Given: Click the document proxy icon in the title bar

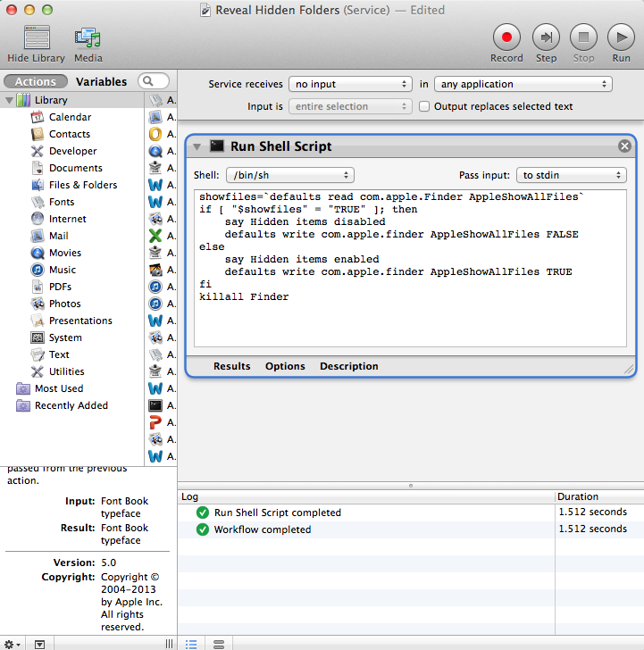Looking at the screenshot, I should 205,11.
